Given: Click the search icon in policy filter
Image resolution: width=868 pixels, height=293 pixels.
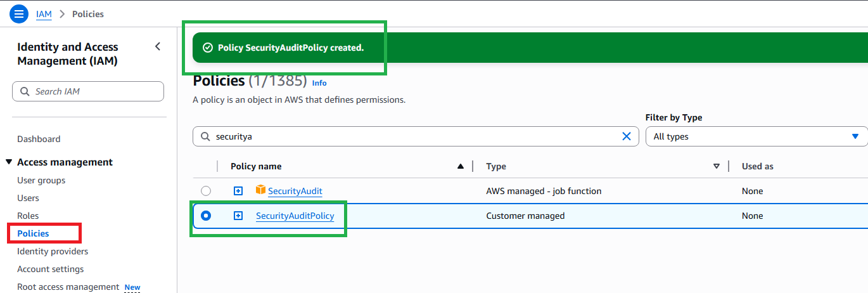Looking at the screenshot, I should 205,136.
